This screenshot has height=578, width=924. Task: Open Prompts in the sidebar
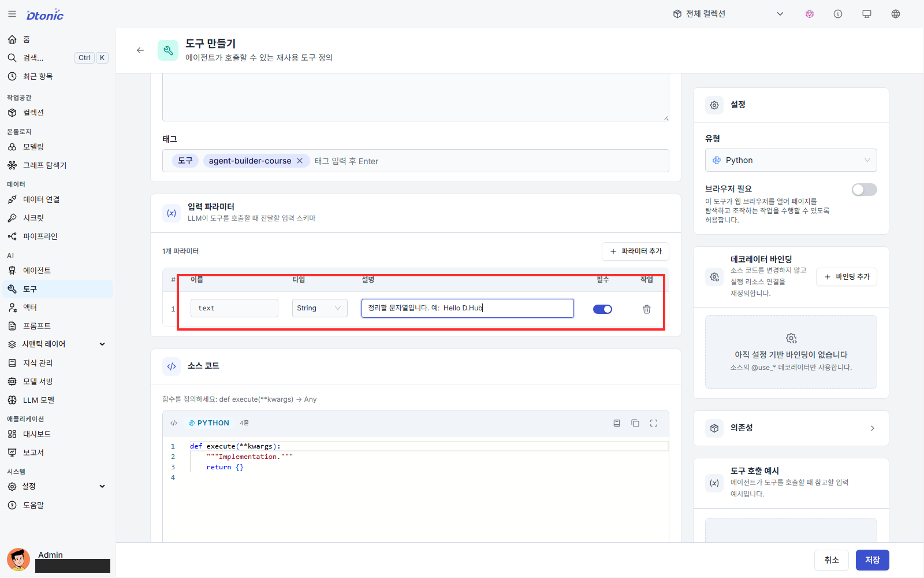pos(57,326)
